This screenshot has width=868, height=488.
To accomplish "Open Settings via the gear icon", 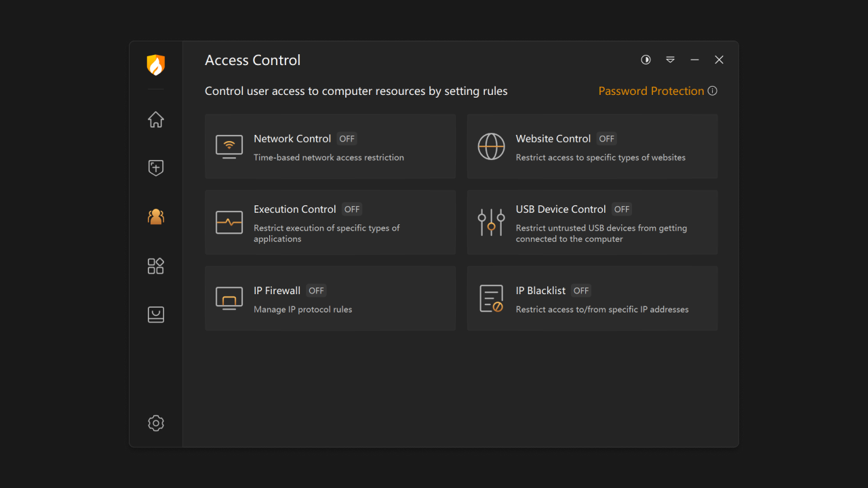I will click(x=155, y=423).
